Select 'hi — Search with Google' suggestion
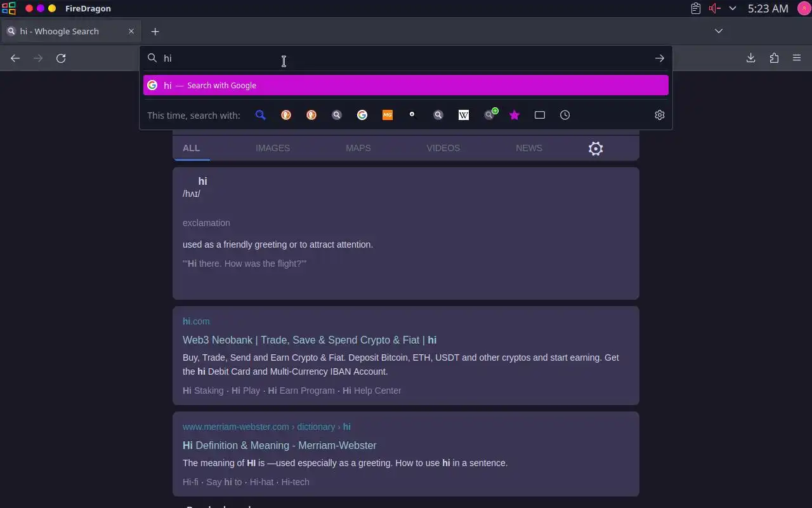Image resolution: width=812 pixels, height=508 pixels. coord(406,85)
